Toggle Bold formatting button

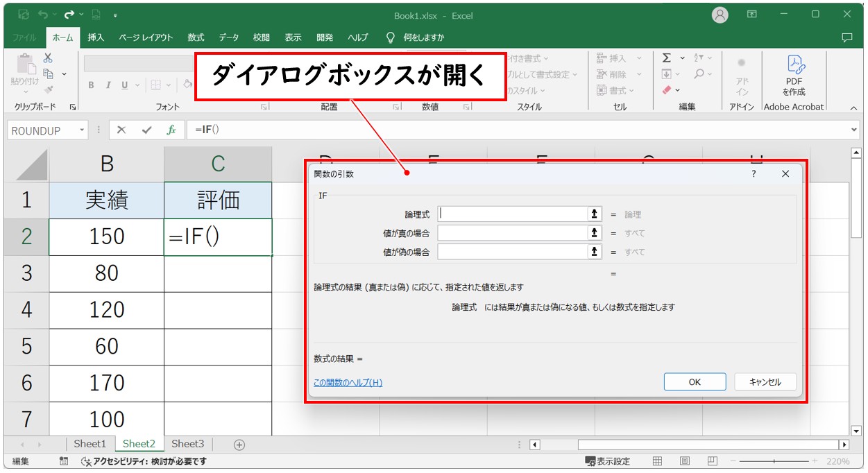[91, 85]
